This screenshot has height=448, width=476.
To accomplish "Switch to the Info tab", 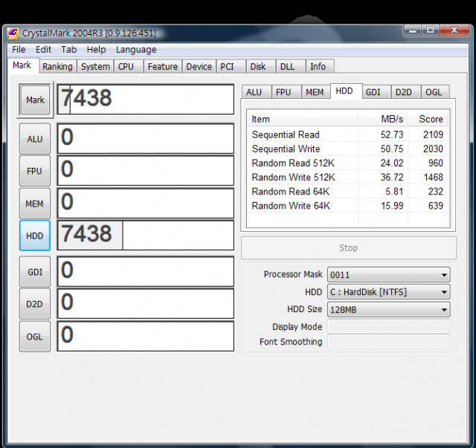I will pos(320,66).
